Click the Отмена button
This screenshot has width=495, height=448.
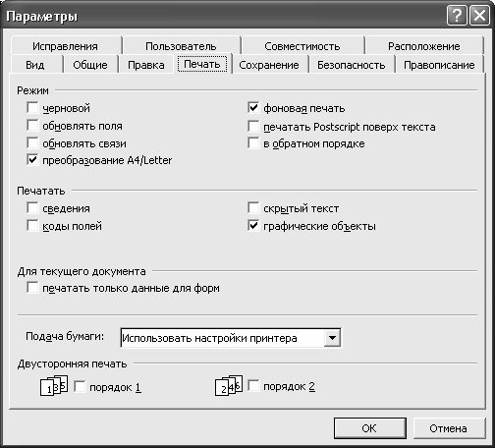coord(448,428)
